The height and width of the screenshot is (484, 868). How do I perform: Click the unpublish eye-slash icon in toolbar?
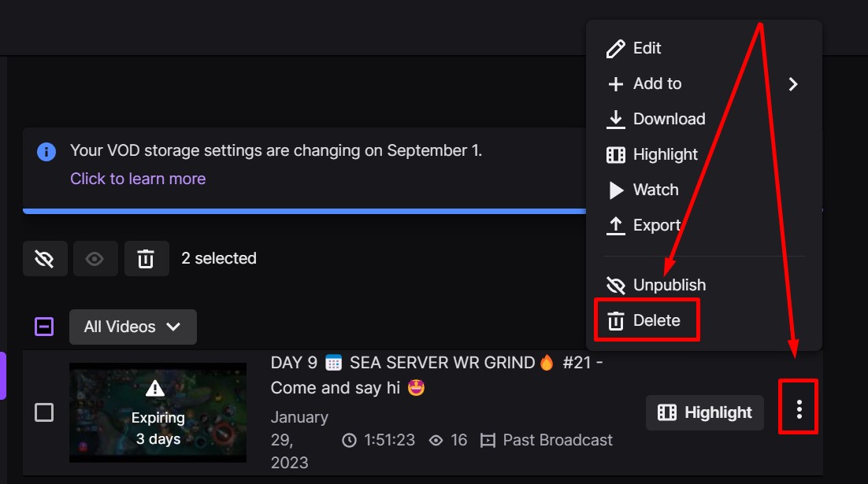coord(45,258)
